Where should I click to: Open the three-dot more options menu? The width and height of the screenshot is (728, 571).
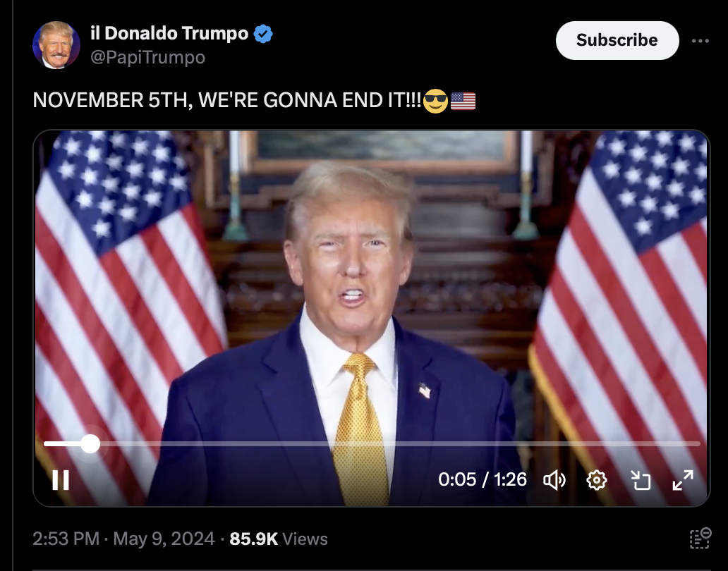pyautogui.click(x=700, y=41)
